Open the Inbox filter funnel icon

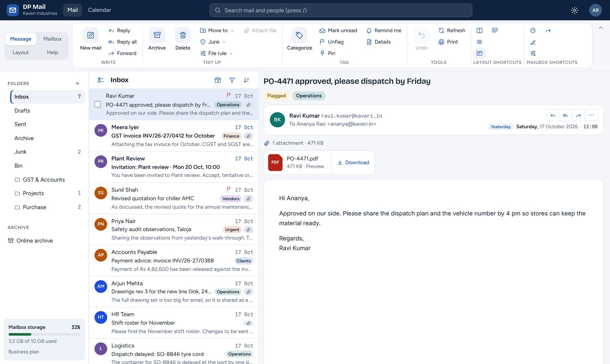[232, 80]
